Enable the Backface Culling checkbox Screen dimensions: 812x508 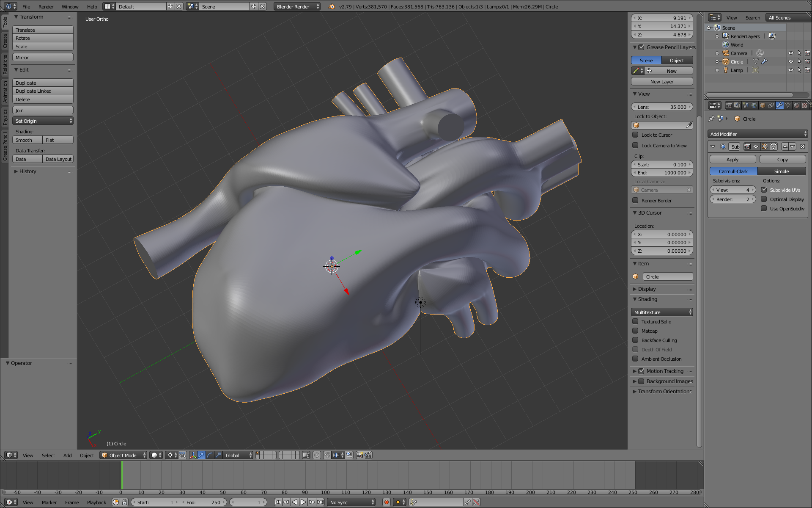point(635,340)
